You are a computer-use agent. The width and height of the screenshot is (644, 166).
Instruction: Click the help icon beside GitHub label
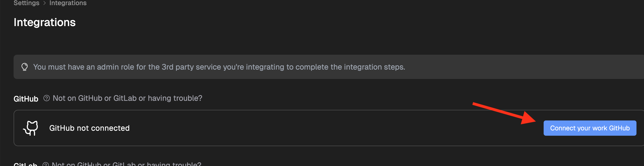tap(46, 98)
